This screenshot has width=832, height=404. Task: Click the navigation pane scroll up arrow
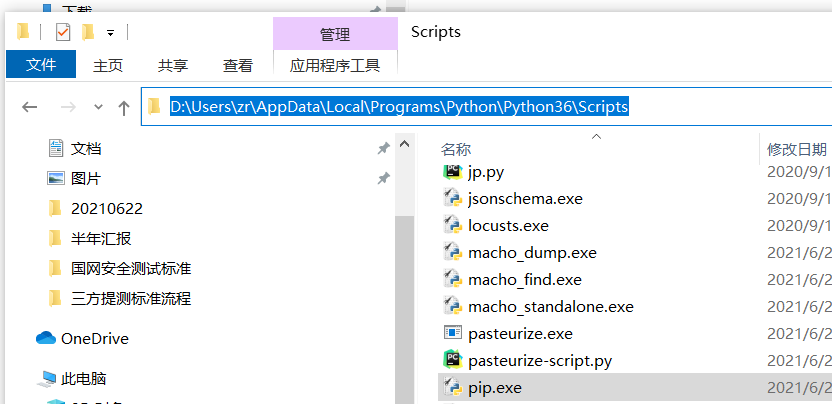(x=404, y=144)
